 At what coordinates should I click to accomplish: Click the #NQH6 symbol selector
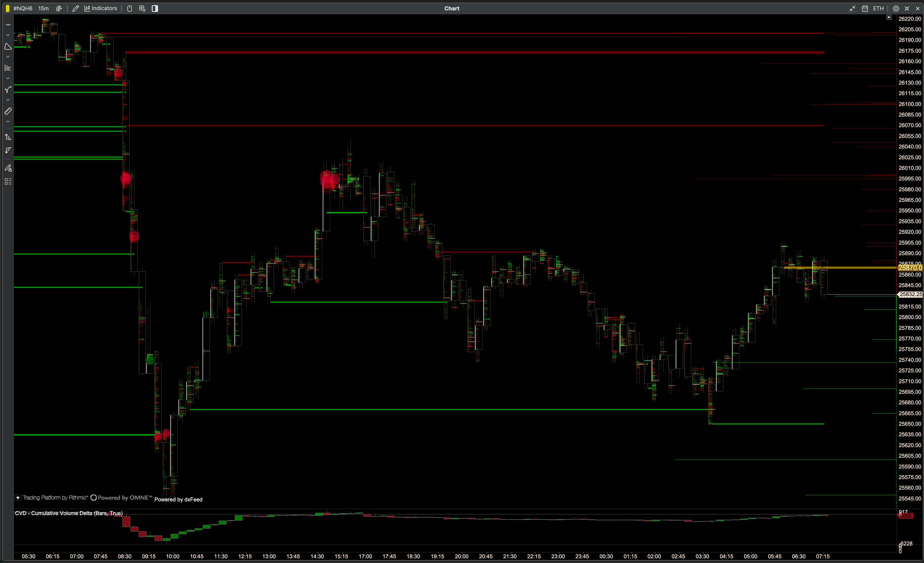click(23, 8)
